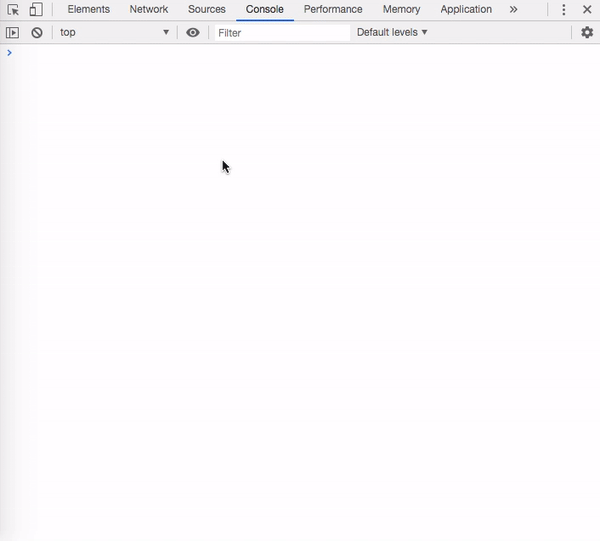Open the Network tab
The width and height of the screenshot is (600, 541).
[x=148, y=9]
